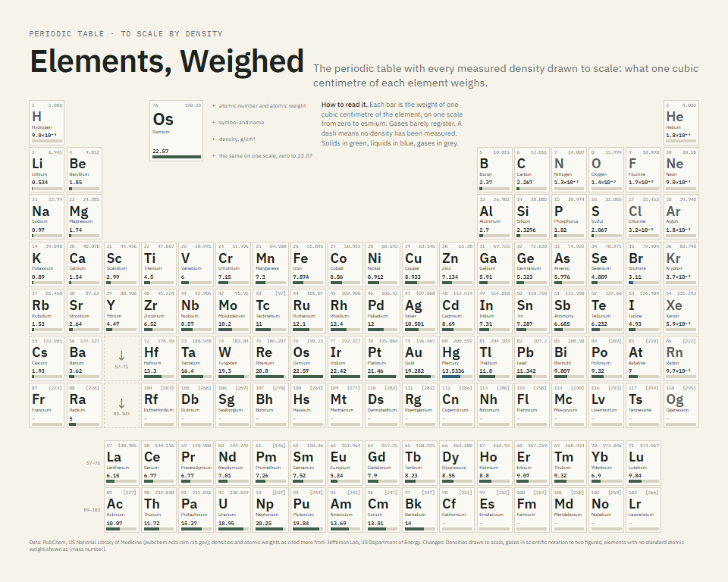Select the Tungsten cell
Viewport: 728px width, 582px height.
234,358
